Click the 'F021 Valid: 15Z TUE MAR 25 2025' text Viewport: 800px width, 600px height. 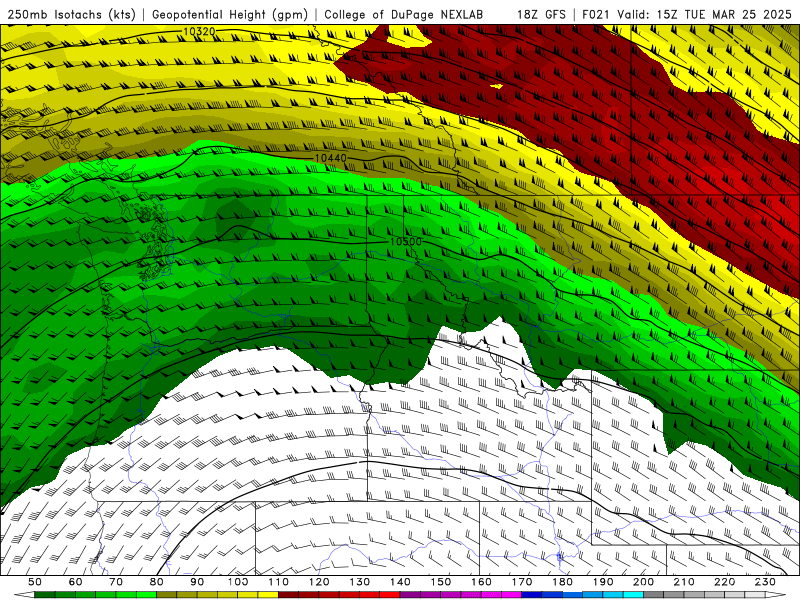click(x=687, y=15)
